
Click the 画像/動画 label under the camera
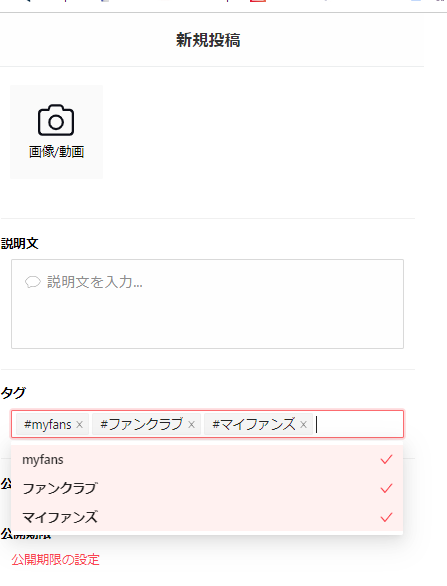click(x=56, y=152)
